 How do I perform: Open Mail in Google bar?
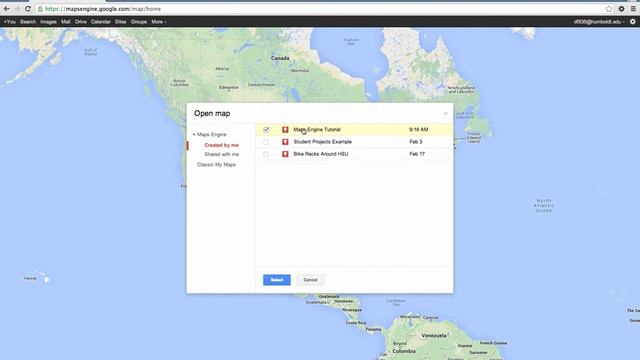(x=66, y=22)
